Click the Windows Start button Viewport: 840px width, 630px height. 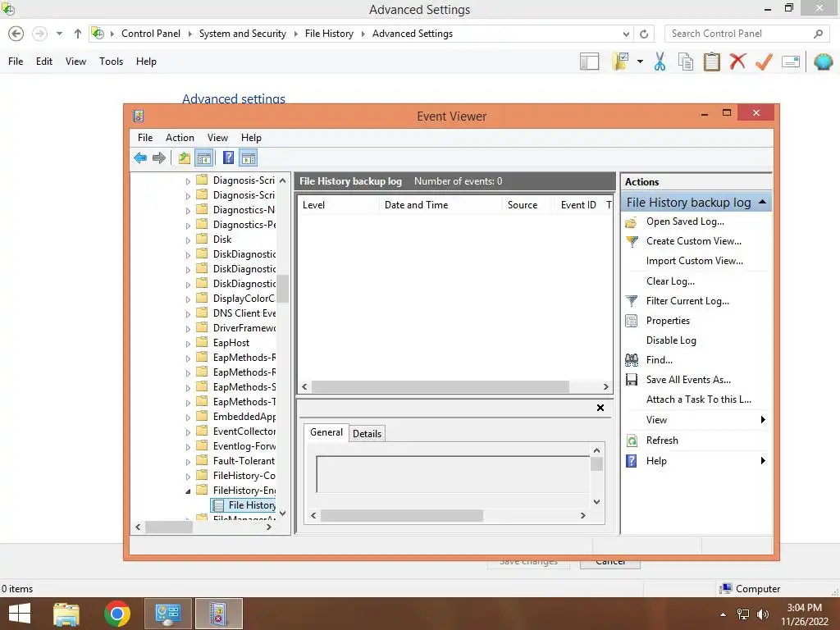20,614
